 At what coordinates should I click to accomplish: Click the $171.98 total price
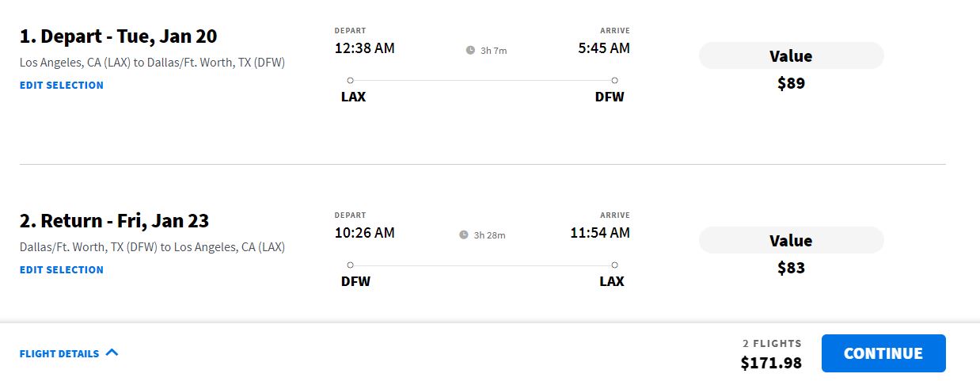click(x=771, y=364)
